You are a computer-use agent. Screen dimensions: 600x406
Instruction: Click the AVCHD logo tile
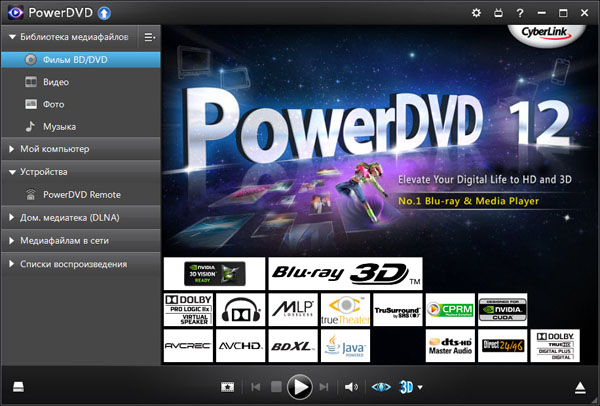(x=241, y=346)
